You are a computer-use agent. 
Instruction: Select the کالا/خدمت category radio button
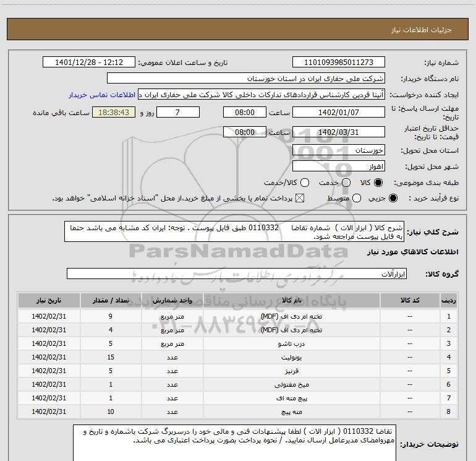[x=305, y=183]
